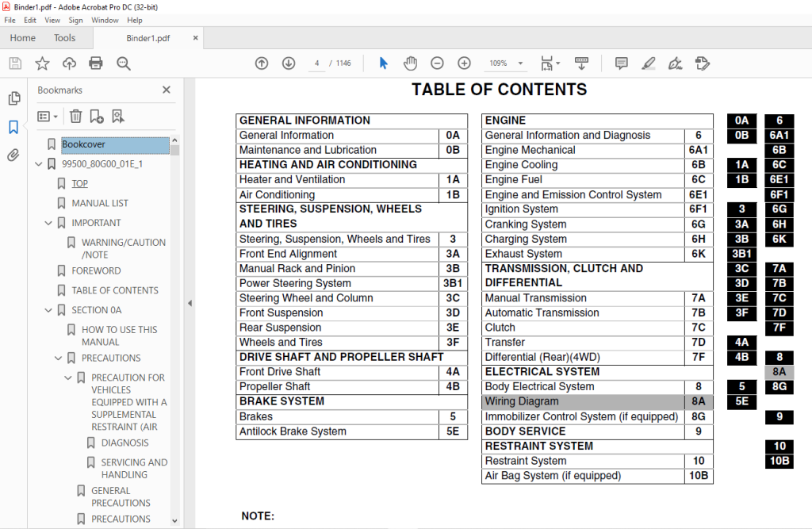812x529 pixels.
Task: Click Wiring Diagram contents entry
Action: coord(597,401)
